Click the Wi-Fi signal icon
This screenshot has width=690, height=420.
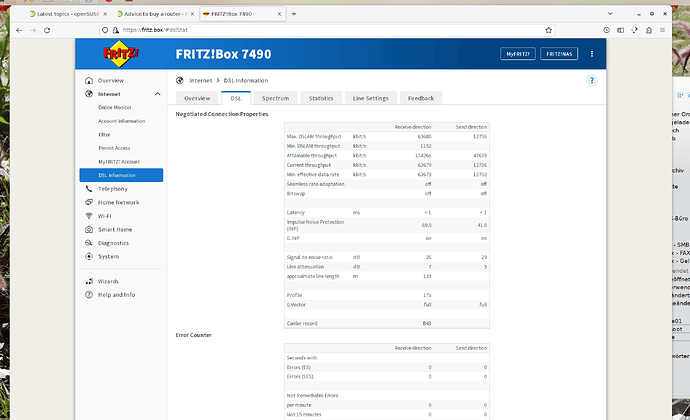(x=89, y=216)
